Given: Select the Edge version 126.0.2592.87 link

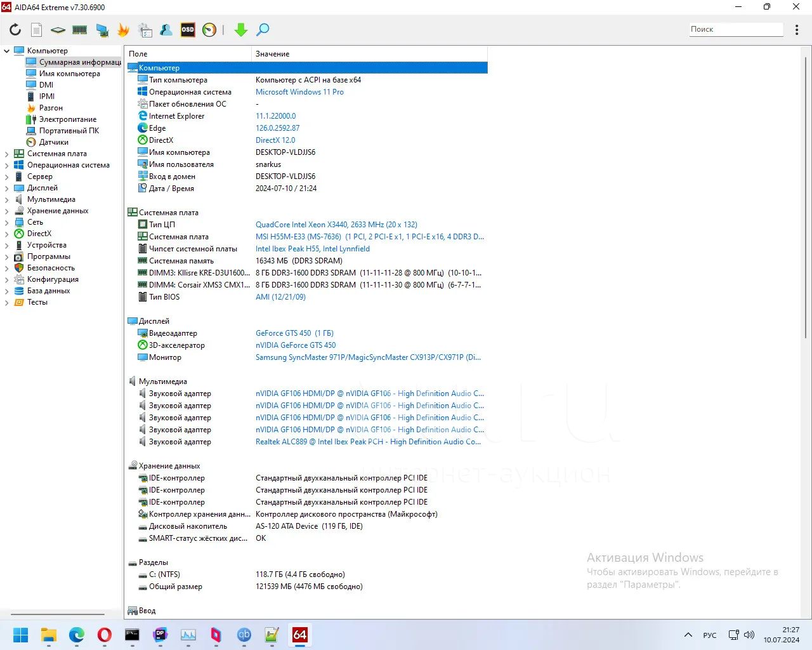Looking at the screenshot, I should (x=278, y=128).
